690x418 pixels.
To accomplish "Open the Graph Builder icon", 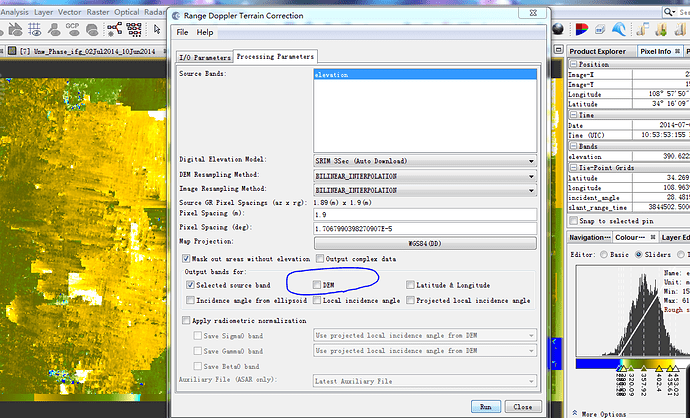I will (x=114, y=29).
